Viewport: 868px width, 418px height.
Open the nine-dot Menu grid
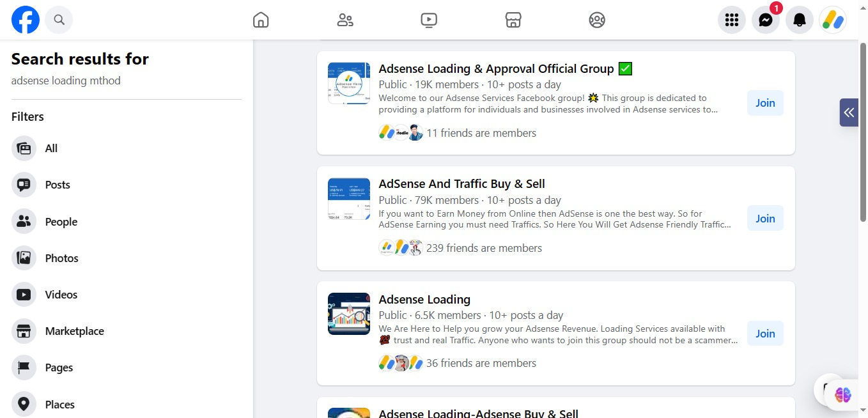(x=732, y=20)
